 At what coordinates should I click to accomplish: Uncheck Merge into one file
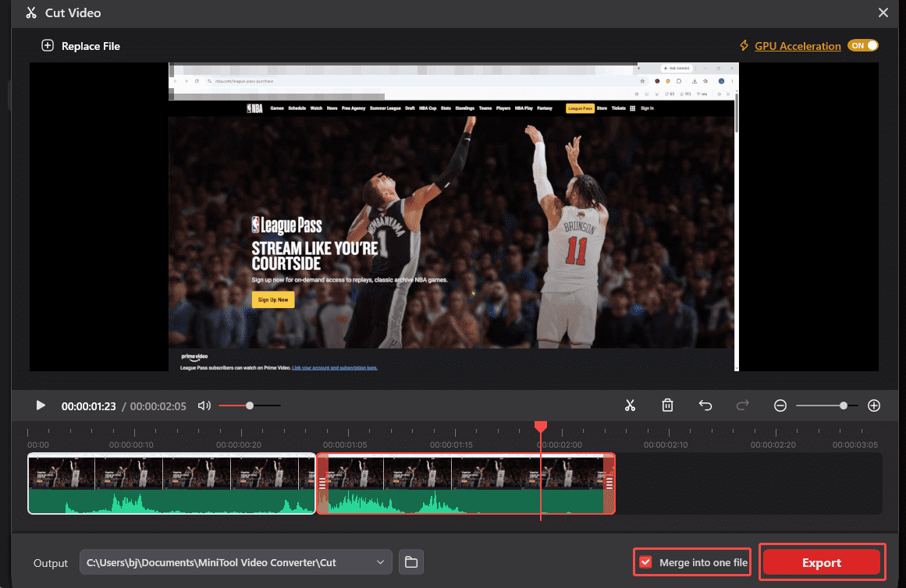645,562
